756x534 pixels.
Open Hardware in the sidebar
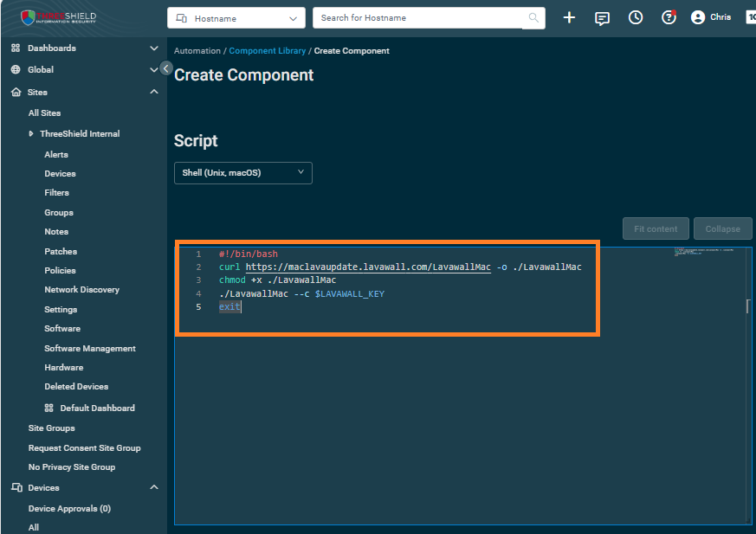point(64,367)
